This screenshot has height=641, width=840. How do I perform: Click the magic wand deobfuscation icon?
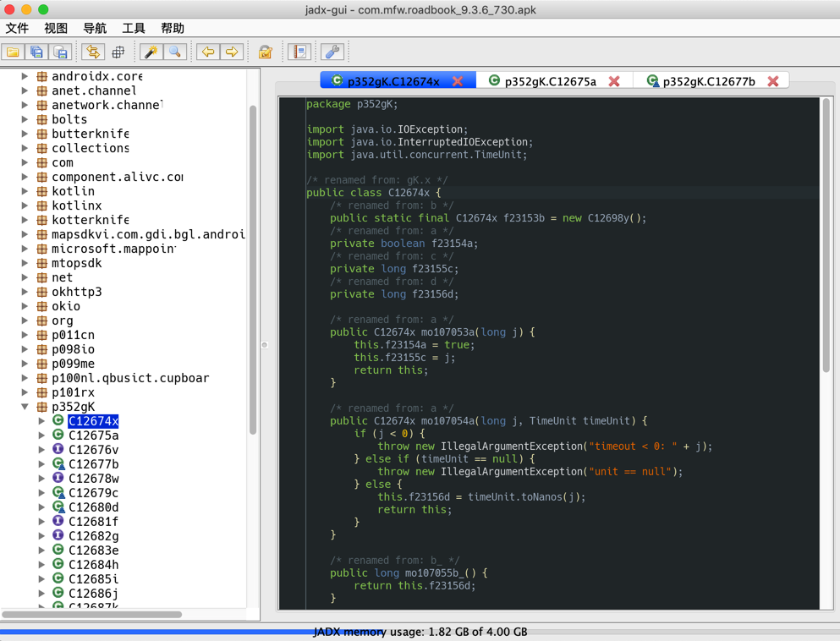tap(151, 52)
